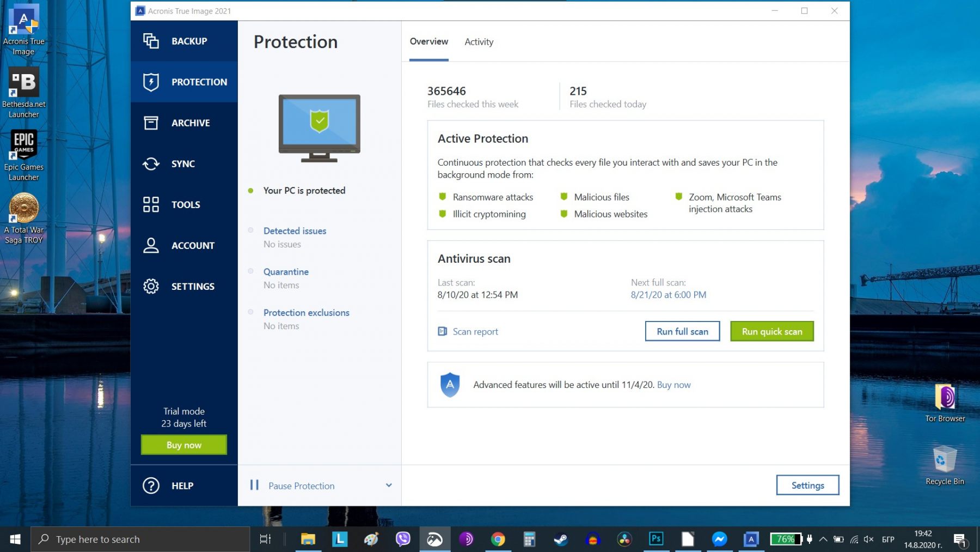The image size is (980, 552).
Task: Open the Account section
Action: (184, 245)
